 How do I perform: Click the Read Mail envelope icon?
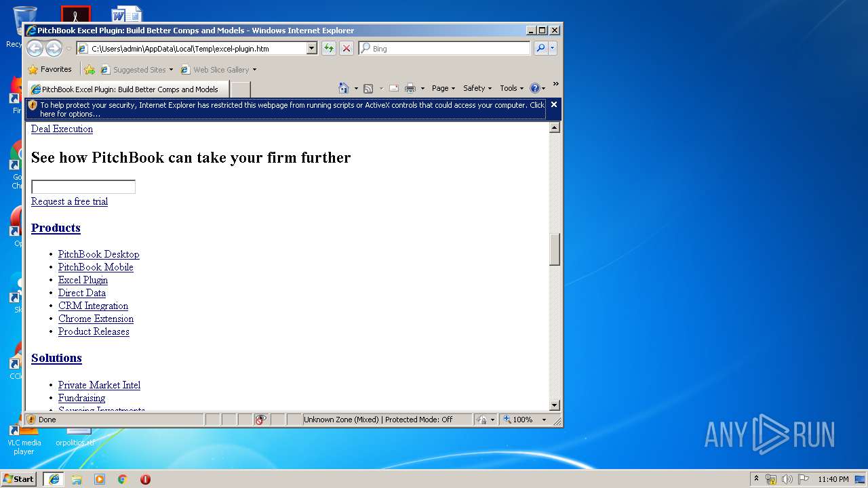(x=393, y=88)
